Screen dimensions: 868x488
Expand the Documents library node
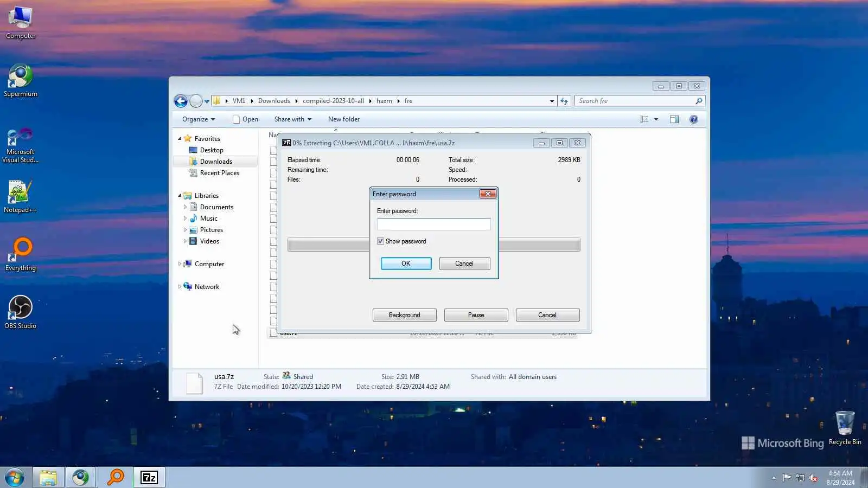[185, 207]
